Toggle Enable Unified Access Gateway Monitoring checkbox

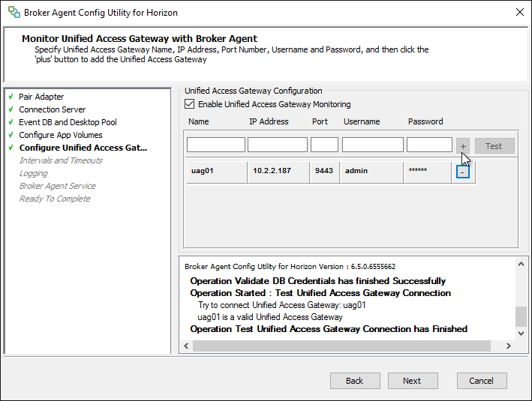pos(189,104)
